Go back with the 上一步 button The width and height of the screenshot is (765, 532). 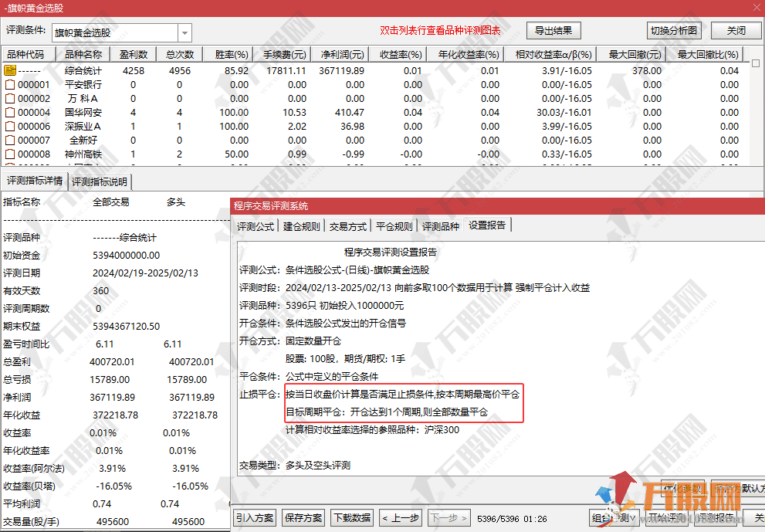[401, 518]
